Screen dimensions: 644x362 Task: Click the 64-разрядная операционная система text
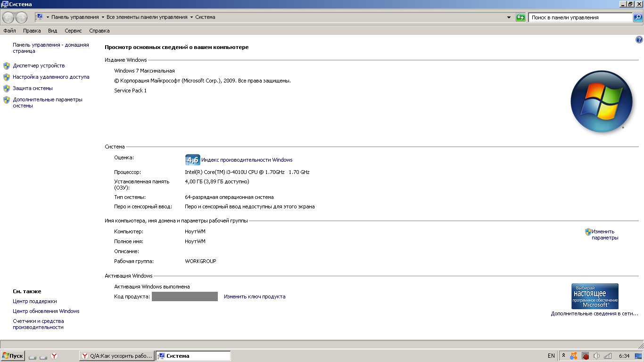tap(229, 197)
